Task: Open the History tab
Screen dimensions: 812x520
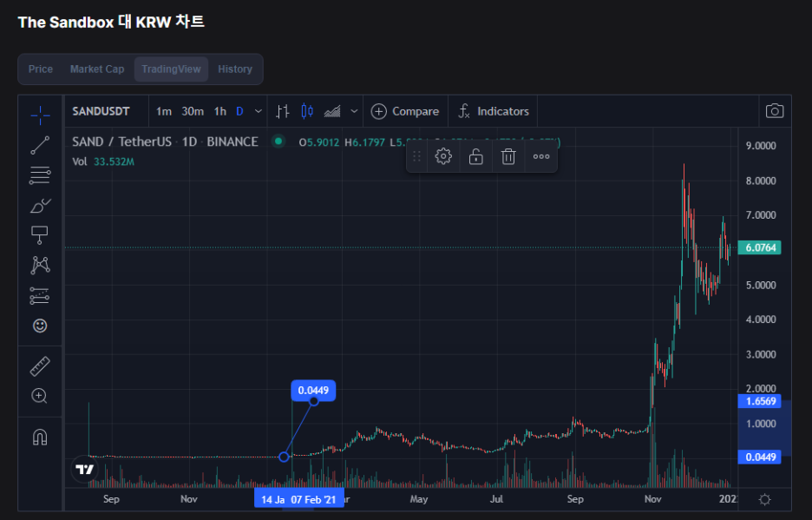Action: [234, 69]
